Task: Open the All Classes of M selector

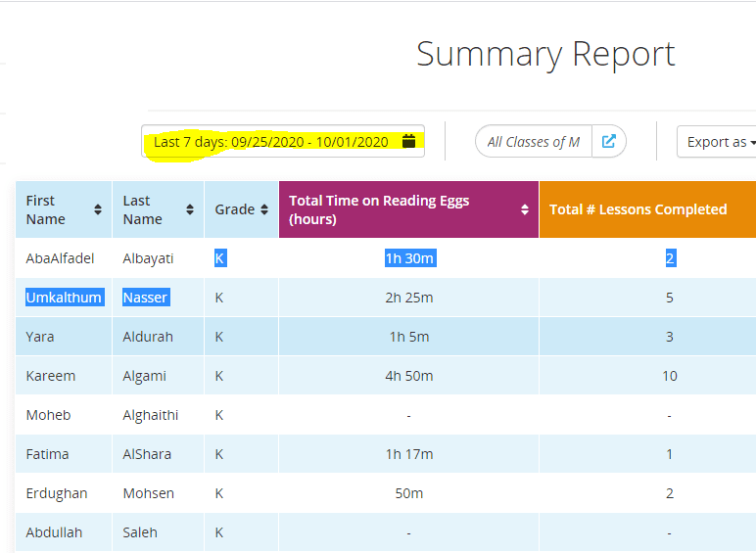Action: pyautogui.click(x=534, y=142)
